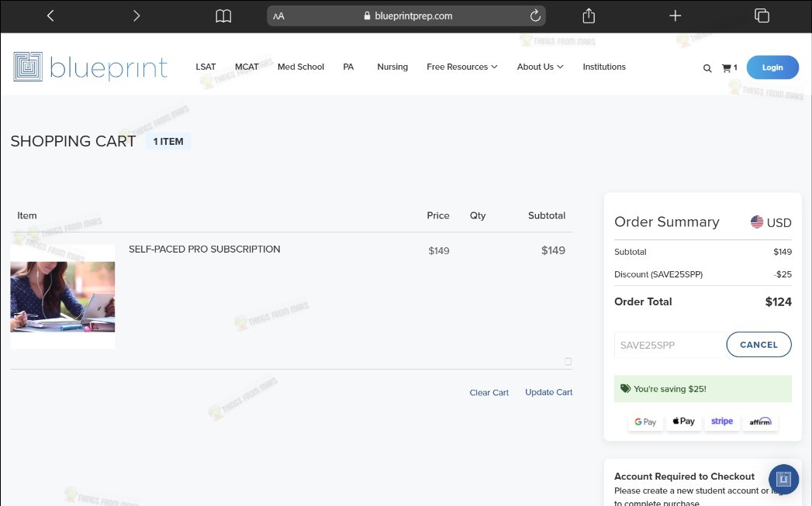Click the Discount (SAVE25SPP) label
This screenshot has width=812, height=506.
click(658, 274)
